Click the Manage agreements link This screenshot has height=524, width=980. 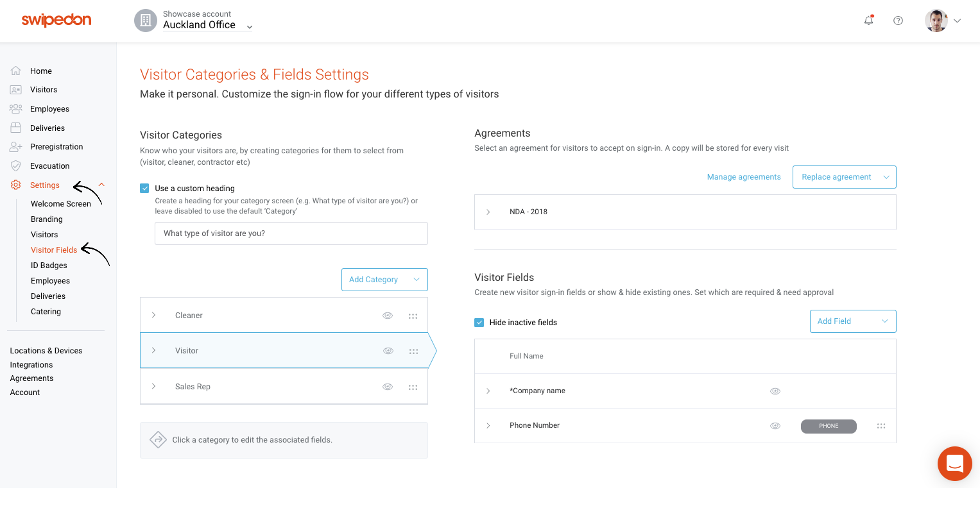coord(744,177)
